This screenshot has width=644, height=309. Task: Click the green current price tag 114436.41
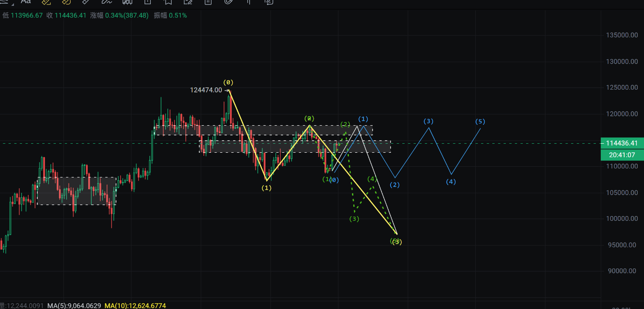pos(621,143)
